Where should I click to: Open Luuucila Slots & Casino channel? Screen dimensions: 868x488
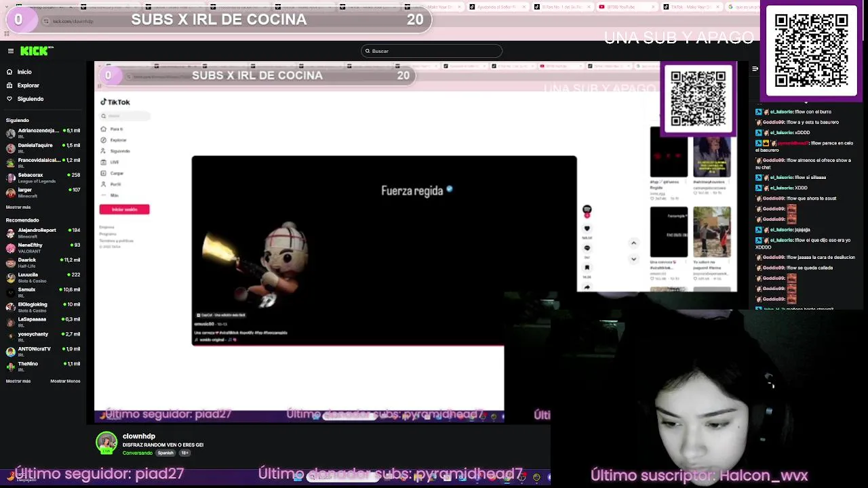pos(43,277)
